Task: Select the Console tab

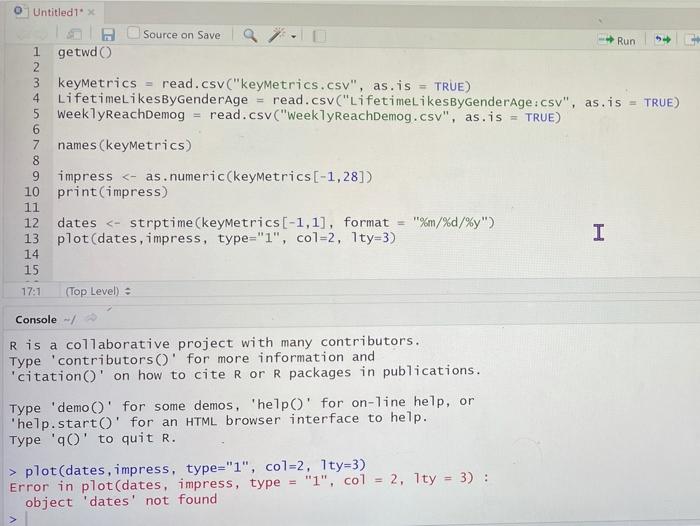Action: [36, 320]
